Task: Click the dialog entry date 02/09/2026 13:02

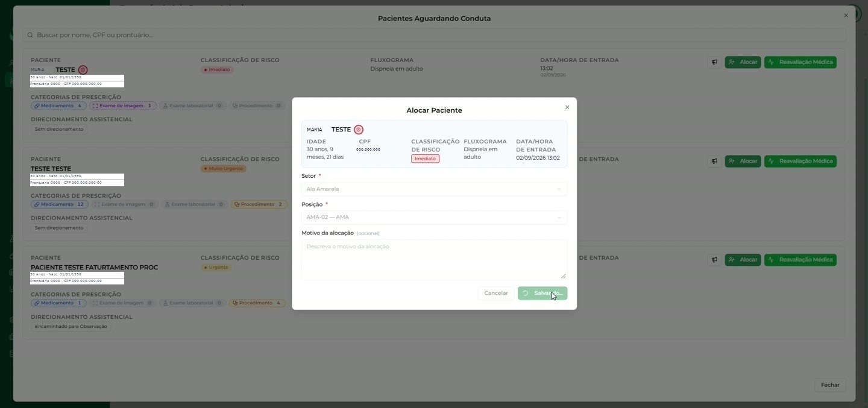Action: 538,158
